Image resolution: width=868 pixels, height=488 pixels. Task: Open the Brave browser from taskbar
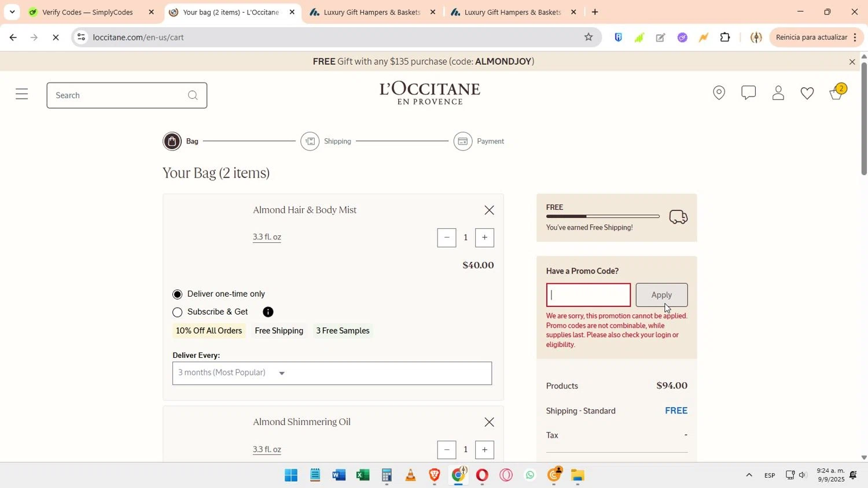pyautogui.click(x=435, y=475)
